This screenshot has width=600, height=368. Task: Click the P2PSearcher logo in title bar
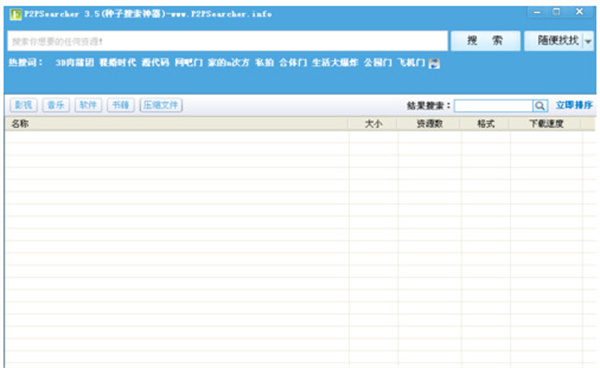[15, 15]
